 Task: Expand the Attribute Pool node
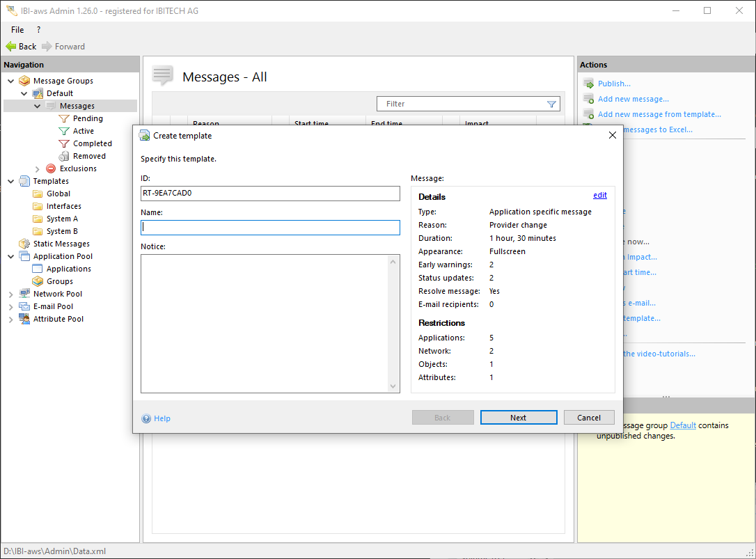coord(10,319)
